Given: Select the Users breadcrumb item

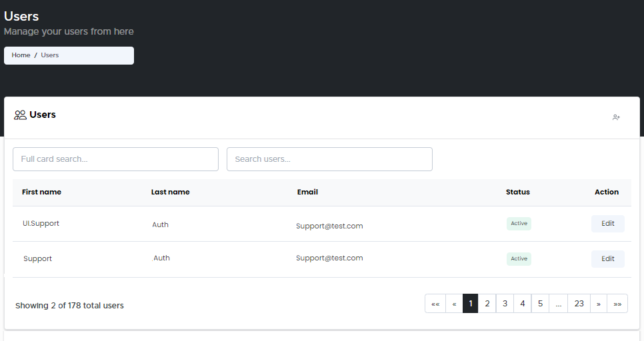Looking at the screenshot, I should [x=50, y=55].
